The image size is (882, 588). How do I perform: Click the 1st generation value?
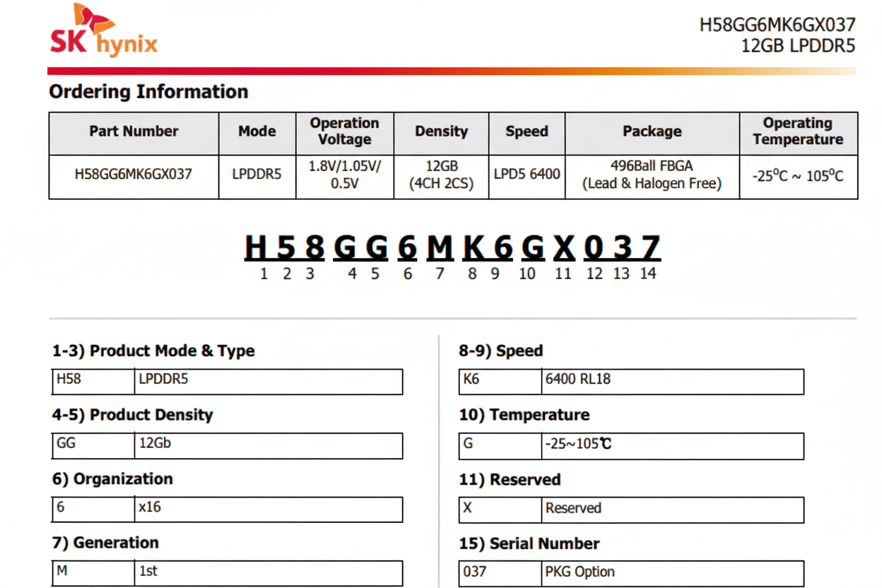coord(148,571)
